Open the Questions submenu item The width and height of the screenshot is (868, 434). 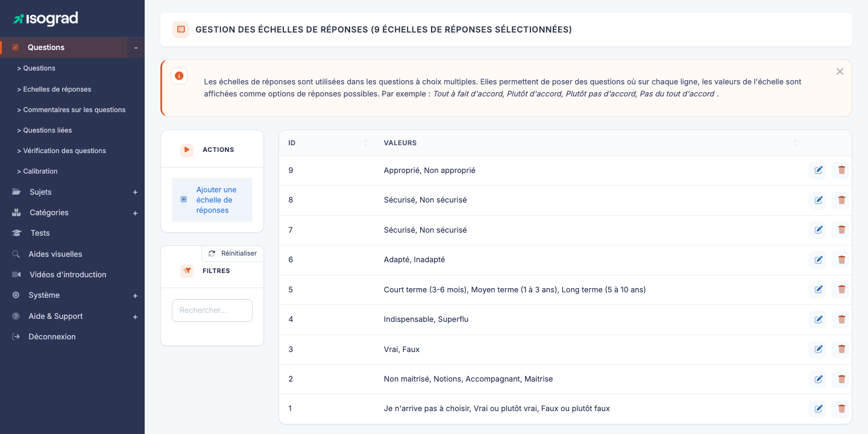pos(36,68)
